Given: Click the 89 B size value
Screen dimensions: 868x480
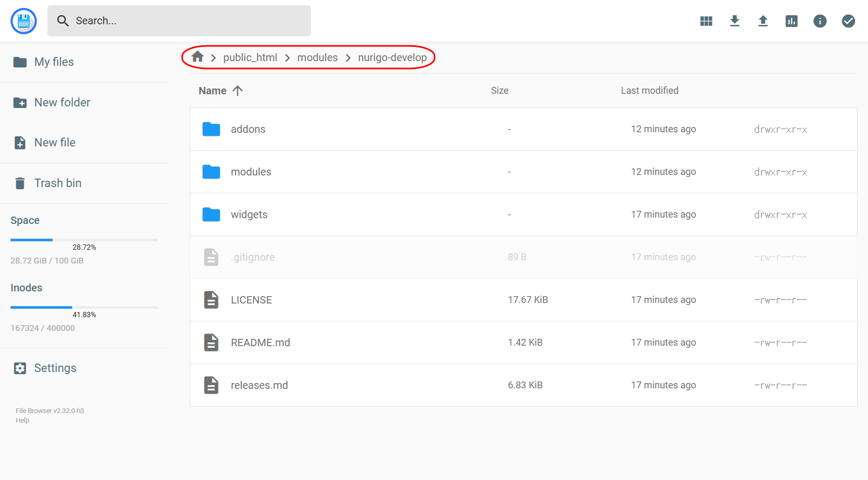Looking at the screenshot, I should (x=517, y=257).
